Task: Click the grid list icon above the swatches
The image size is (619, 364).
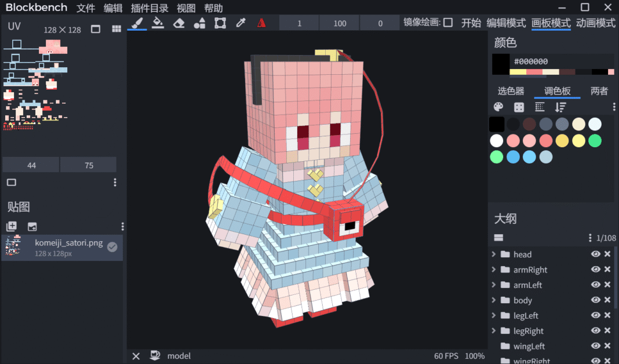Action: point(540,107)
